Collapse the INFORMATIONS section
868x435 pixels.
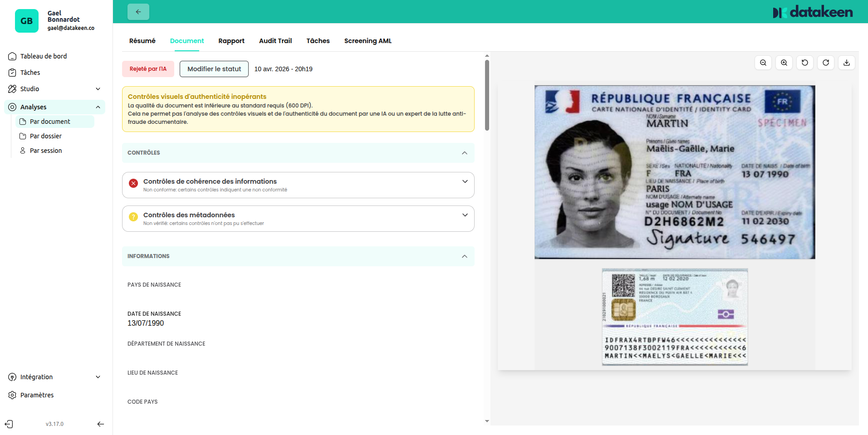pos(464,256)
